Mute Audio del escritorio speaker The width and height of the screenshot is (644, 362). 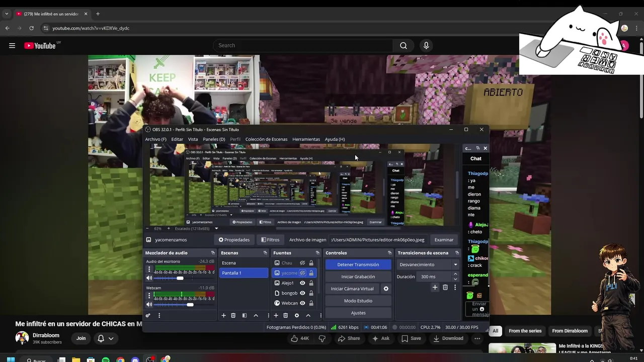(149, 278)
